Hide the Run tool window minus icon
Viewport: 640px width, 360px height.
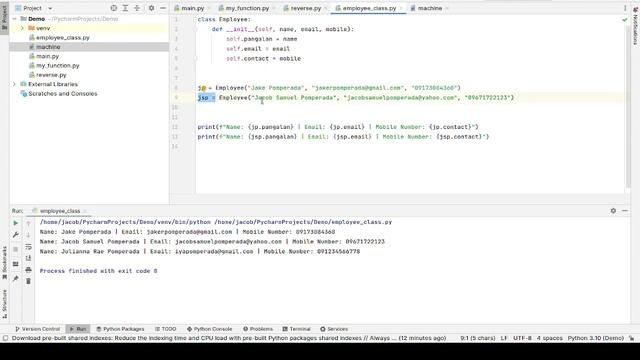coord(625,211)
